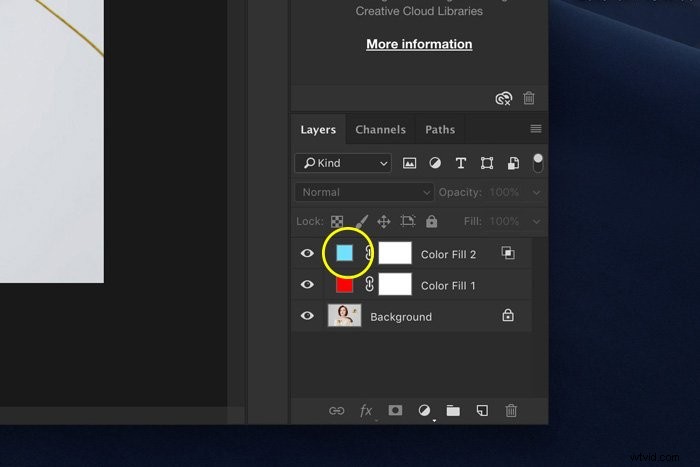Add a layer style with fx
This screenshot has height=467, width=700.
(366, 411)
